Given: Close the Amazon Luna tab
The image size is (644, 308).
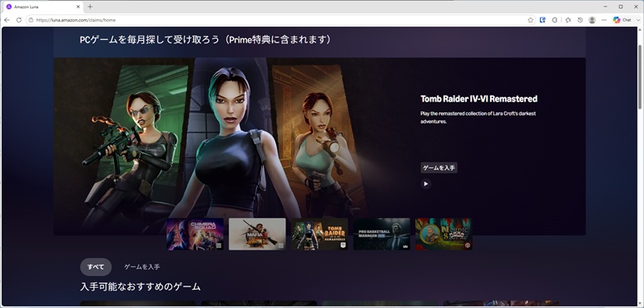Looking at the screenshot, I should [x=78, y=7].
